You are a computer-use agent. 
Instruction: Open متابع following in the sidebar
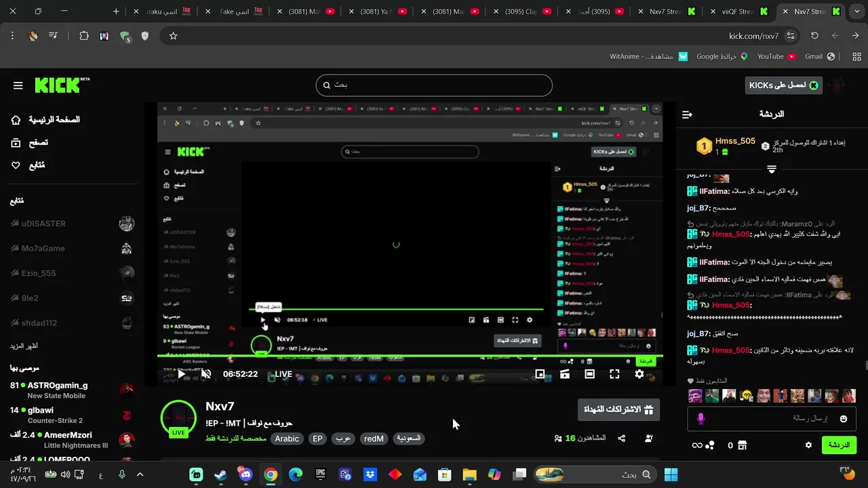(29, 165)
